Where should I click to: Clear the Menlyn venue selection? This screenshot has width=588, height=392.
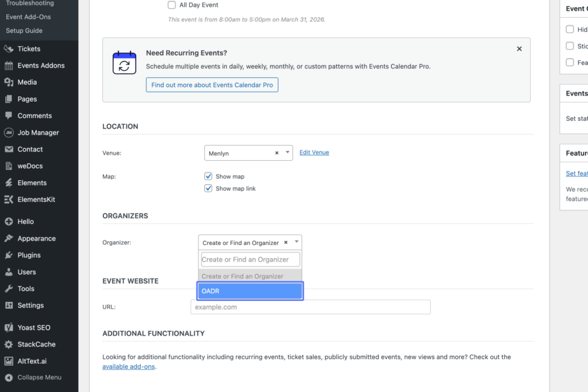tap(277, 153)
